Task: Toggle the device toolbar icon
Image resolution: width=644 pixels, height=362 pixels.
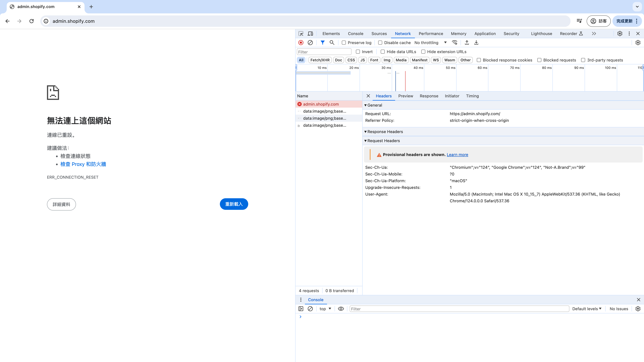Action: point(310,34)
